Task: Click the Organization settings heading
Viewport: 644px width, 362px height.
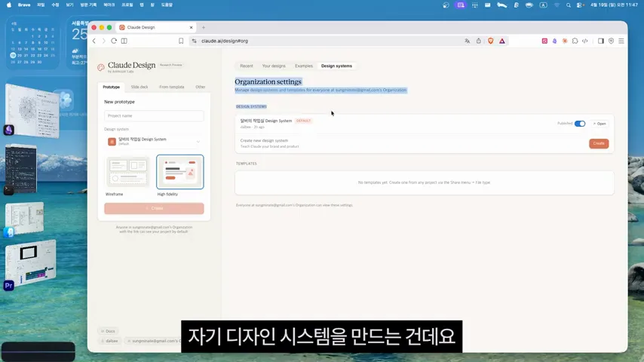Action: tap(268, 81)
